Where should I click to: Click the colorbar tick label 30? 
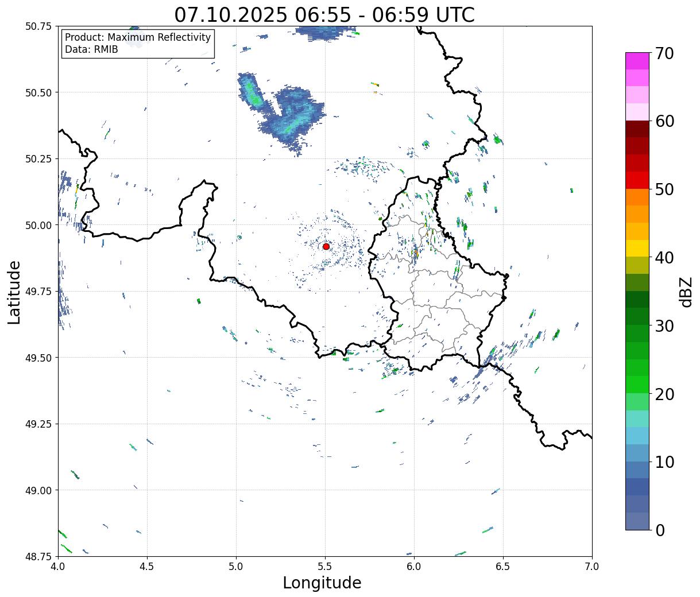coord(664,325)
